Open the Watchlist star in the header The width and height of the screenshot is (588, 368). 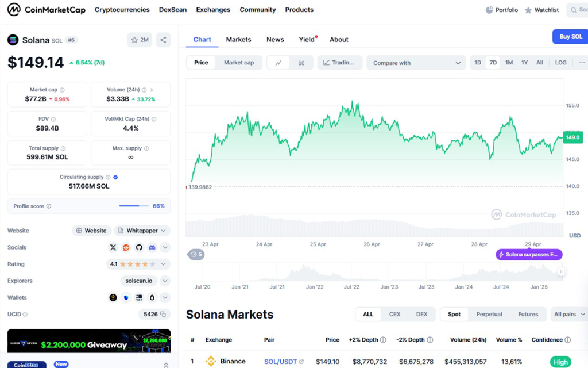click(528, 10)
